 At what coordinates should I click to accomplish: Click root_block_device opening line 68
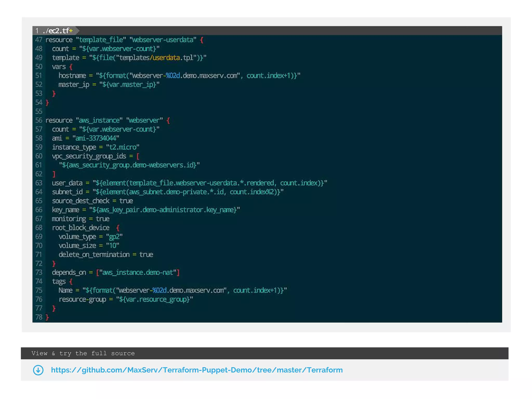tap(86, 228)
